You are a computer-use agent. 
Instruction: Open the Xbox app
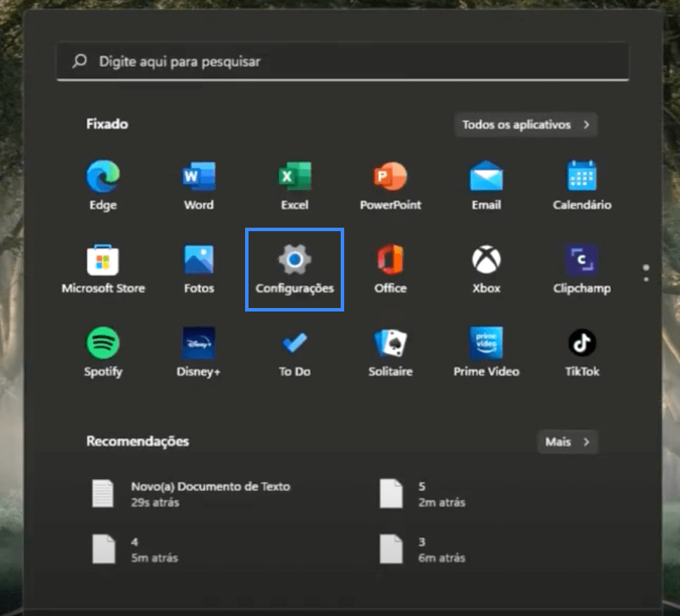485,269
